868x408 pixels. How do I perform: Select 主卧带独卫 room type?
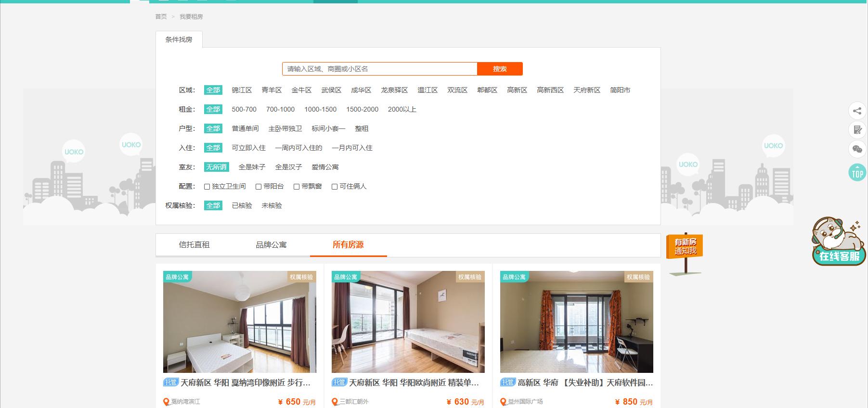285,128
